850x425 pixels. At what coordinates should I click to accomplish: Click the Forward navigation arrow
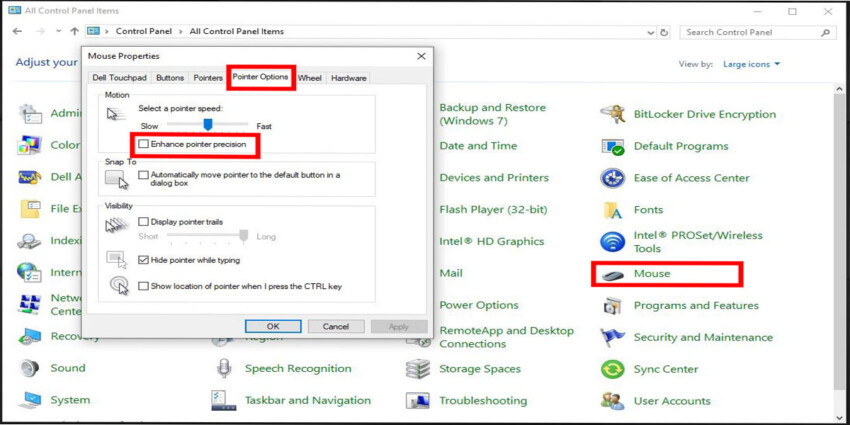[x=40, y=31]
